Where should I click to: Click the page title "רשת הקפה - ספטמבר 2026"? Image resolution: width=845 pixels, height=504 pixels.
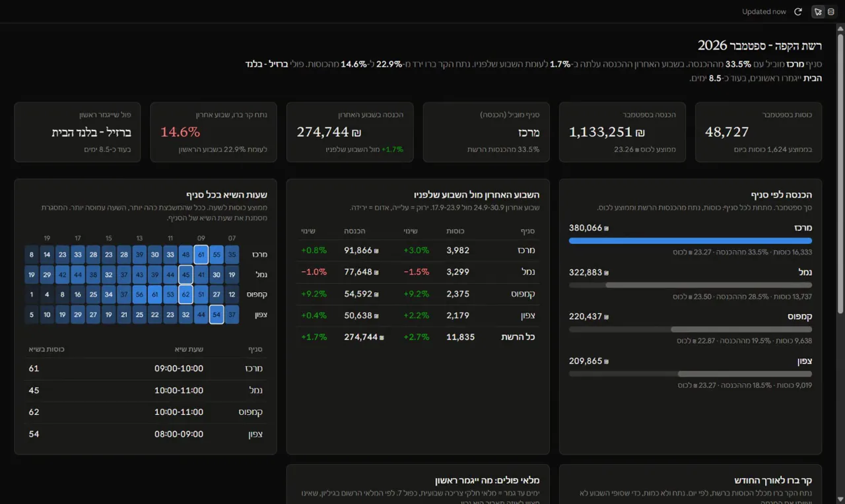760,46
